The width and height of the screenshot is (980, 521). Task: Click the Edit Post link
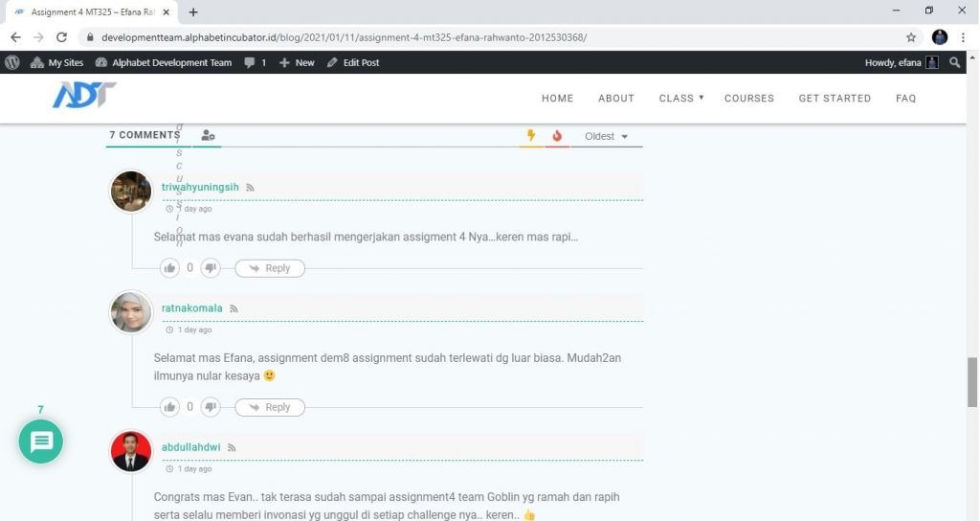click(x=353, y=62)
